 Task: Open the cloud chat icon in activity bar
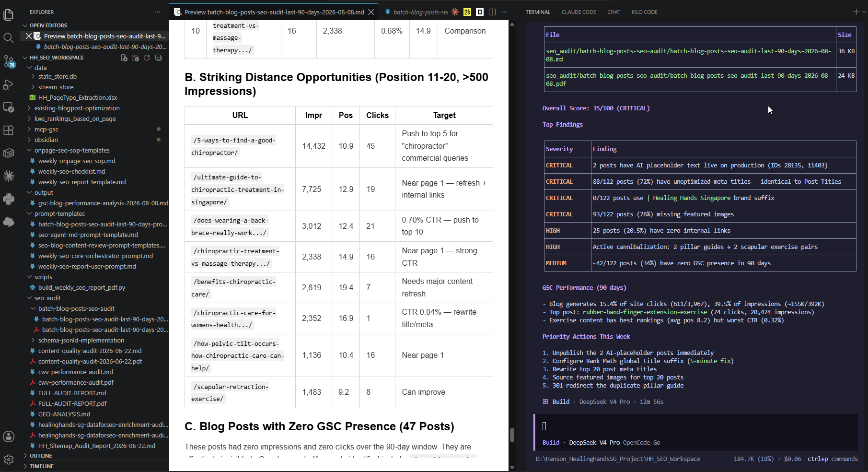click(9, 222)
